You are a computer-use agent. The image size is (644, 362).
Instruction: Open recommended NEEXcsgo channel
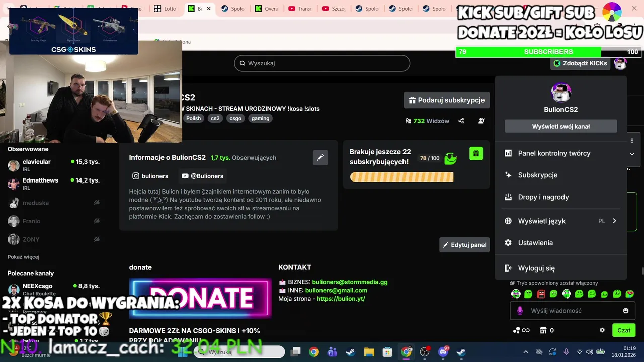tap(54, 289)
